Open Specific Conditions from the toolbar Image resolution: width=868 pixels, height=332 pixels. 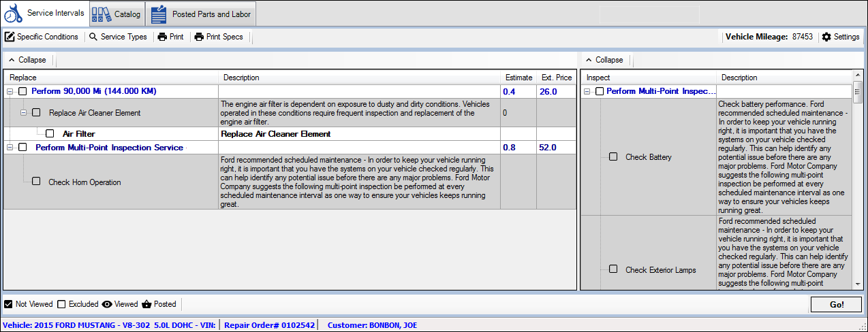(x=42, y=37)
